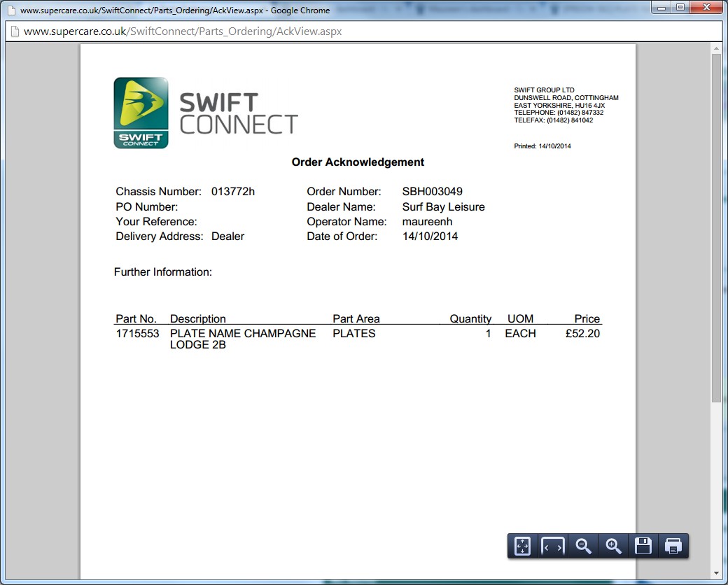Click the scrollbar up arrow
728x585 pixels.
click(716, 48)
